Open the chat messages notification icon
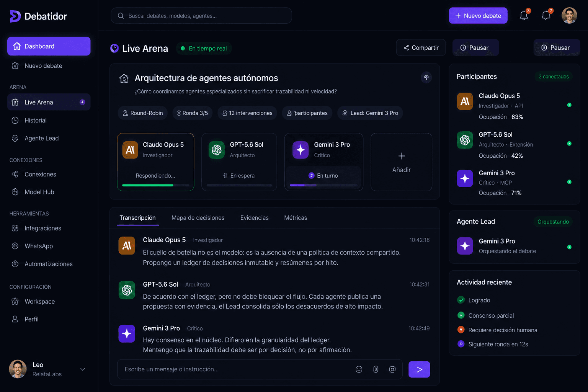This screenshot has height=392, width=588. (546, 15)
